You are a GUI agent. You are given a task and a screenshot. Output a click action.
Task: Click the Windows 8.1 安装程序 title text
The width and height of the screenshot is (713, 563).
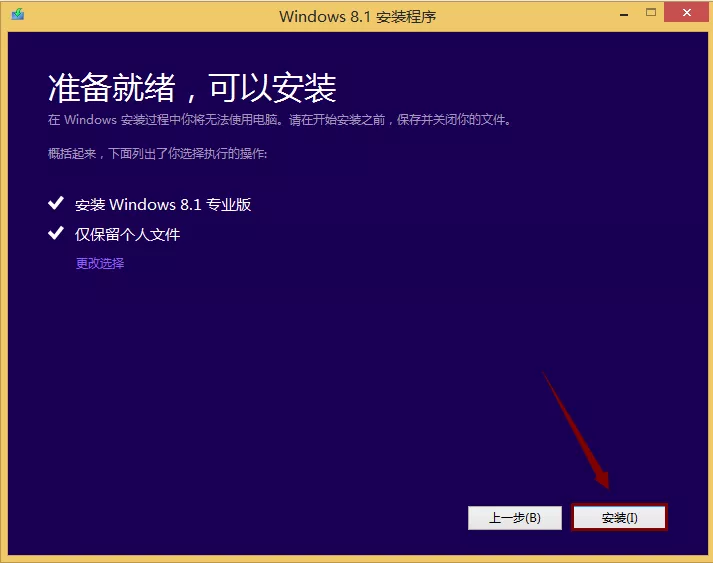[x=357, y=17]
